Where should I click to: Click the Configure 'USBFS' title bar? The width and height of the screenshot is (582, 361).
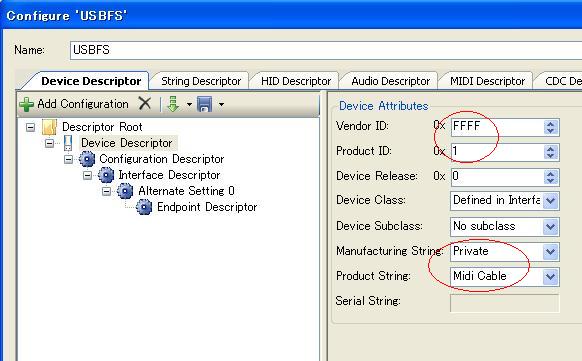click(x=291, y=16)
